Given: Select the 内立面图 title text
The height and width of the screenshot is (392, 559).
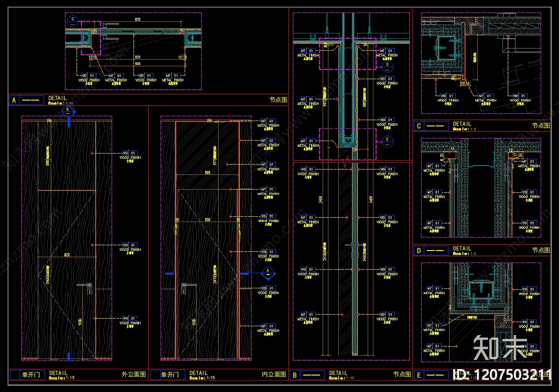Looking at the screenshot, I should pos(274,375).
